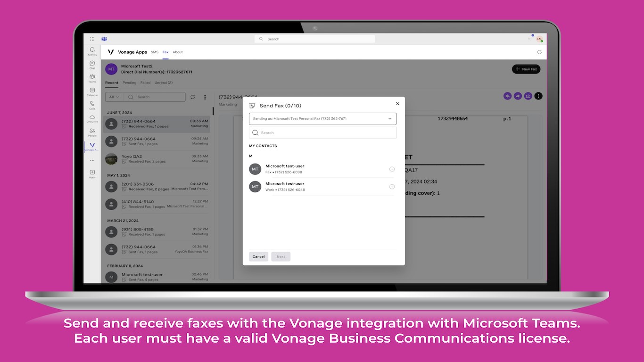644x362 pixels.
Task: Click the Yoyo QA2 contact photo
Action: click(x=111, y=159)
